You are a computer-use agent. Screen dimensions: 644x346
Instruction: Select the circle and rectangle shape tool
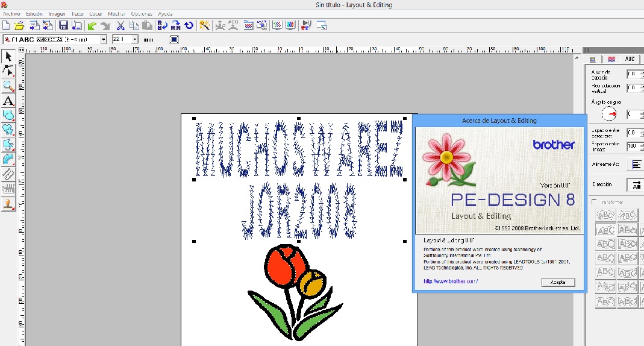click(x=8, y=115)
